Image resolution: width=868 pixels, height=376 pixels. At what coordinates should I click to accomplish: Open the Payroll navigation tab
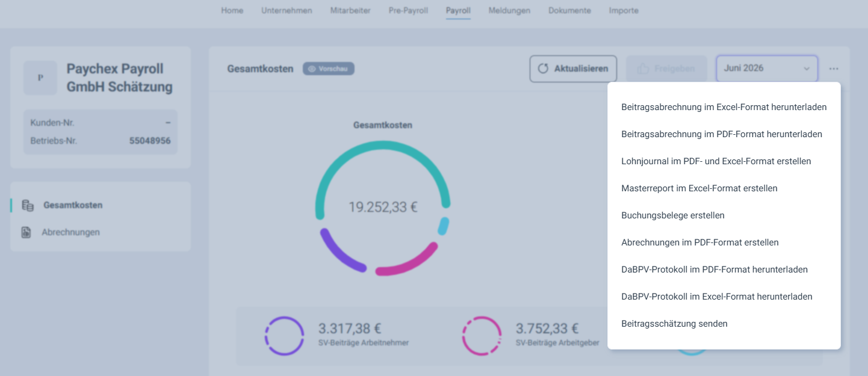tap(458, 10)
